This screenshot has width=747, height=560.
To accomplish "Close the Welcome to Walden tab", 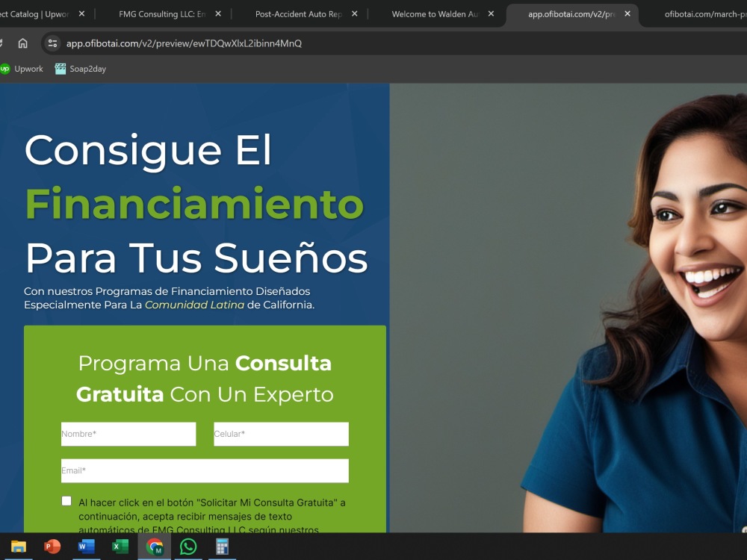I will 491,13.
